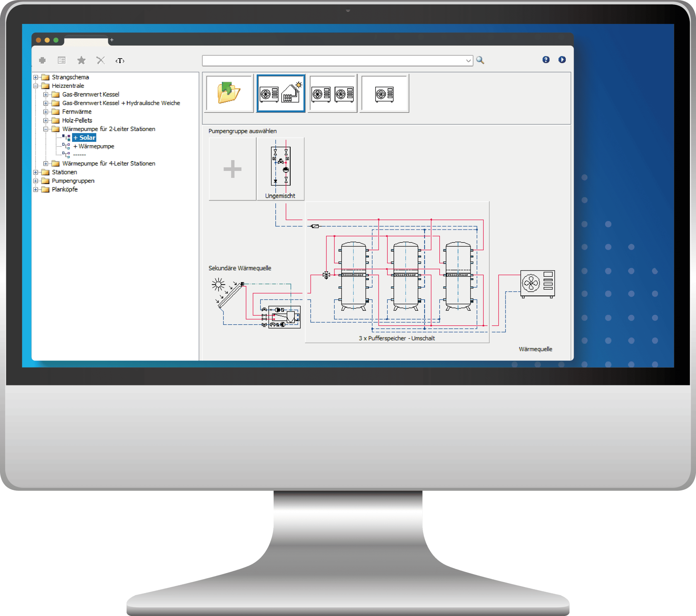Image resolution: width=696 pixels, height=616 pixels.
Task: Click the plus icon in the toolbar
Action: click(x=42, y=60)
